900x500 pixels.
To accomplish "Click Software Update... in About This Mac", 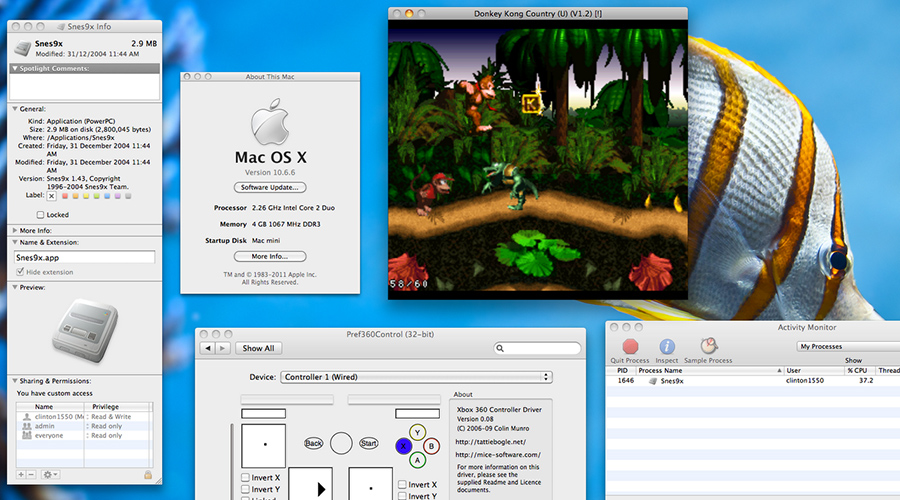I will (270, 187).
